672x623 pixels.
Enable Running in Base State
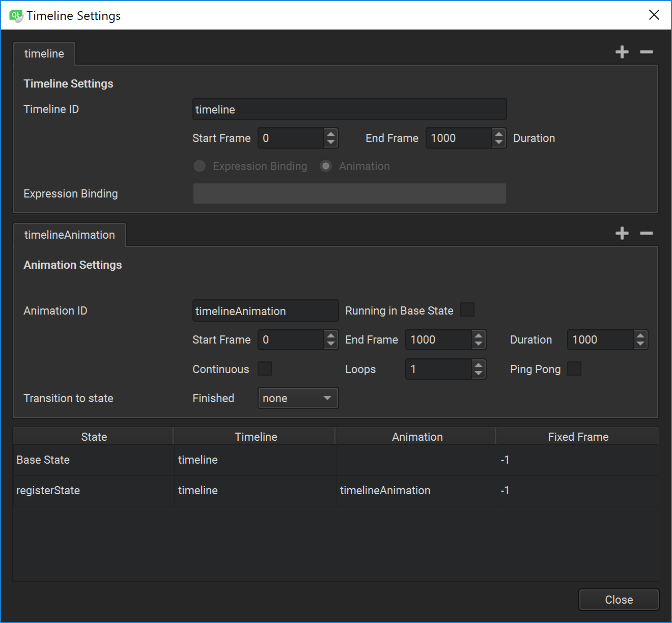(x=467, y=309)
